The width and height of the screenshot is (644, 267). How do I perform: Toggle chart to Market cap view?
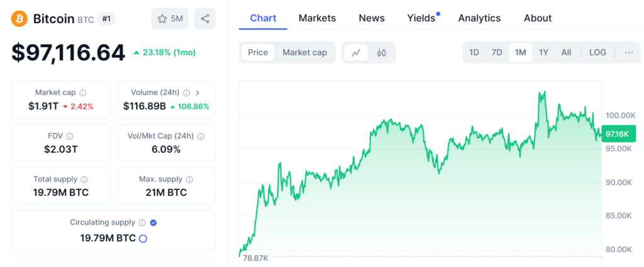click(x=304, y=52)
